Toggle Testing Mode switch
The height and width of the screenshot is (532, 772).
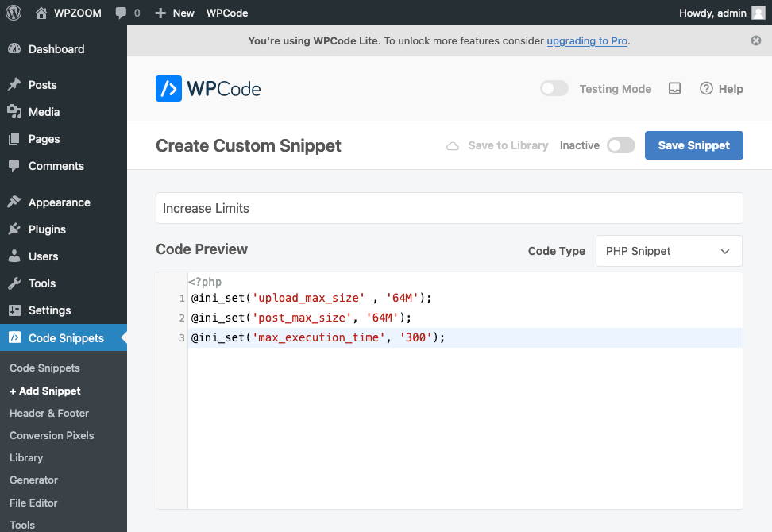coord(554,89)
